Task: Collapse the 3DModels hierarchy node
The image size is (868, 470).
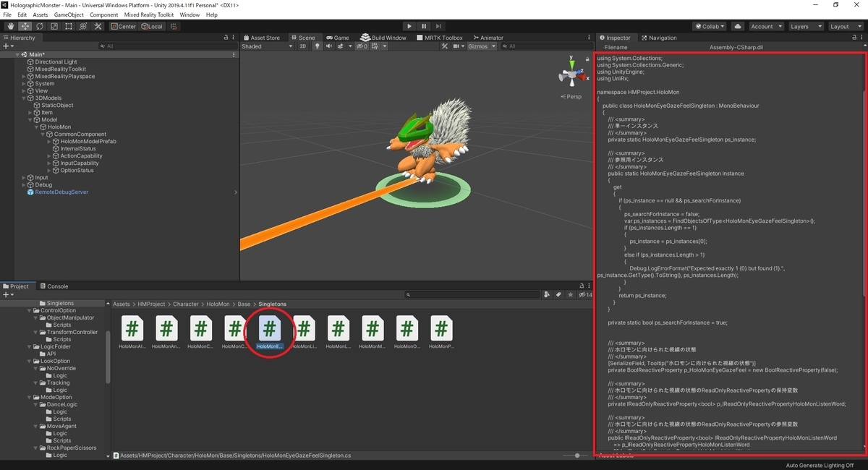Action: click(24, 98)
